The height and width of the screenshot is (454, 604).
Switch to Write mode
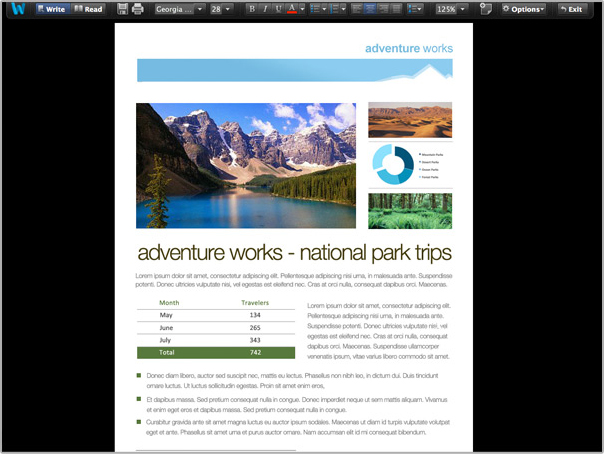tap(50, 9)
